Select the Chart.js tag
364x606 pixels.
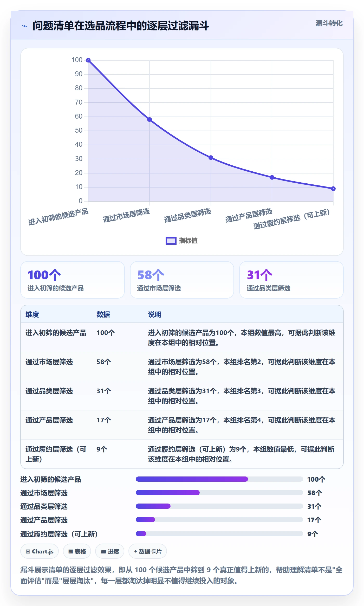pyautogui.click(x=40, y=551)
